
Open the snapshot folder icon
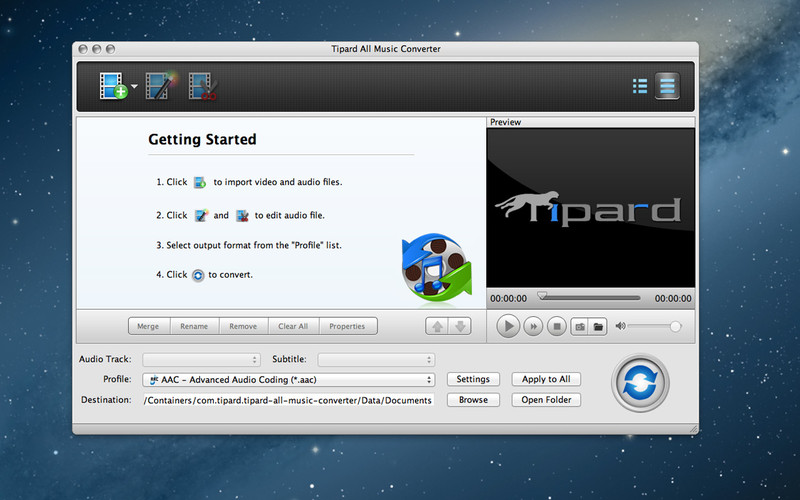point(598,327)
